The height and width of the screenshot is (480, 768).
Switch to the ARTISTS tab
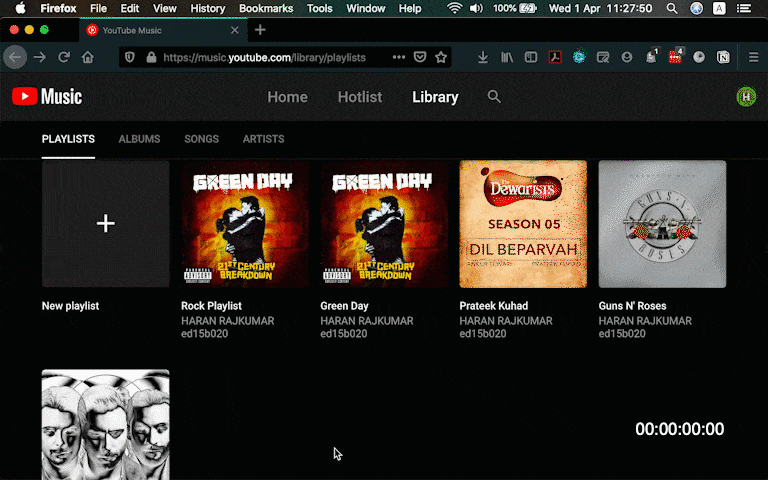(x=264, y=139)
